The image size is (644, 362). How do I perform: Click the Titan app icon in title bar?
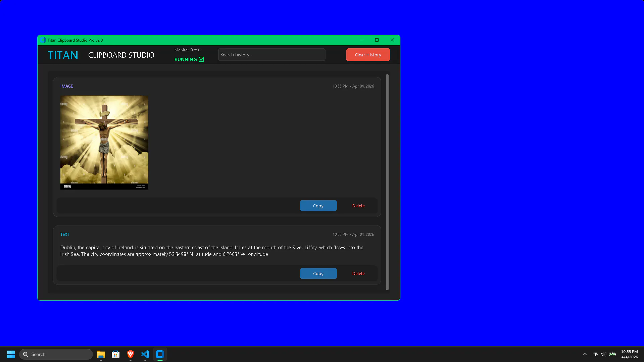pyautogui.click(x=43, y=40)
